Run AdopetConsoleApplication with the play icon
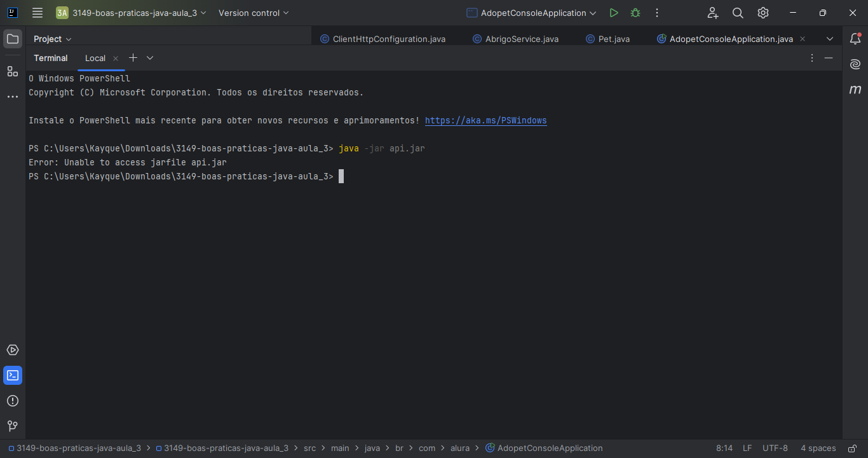Viewport: 868px width, 458px height. click(x=613, y=13)
